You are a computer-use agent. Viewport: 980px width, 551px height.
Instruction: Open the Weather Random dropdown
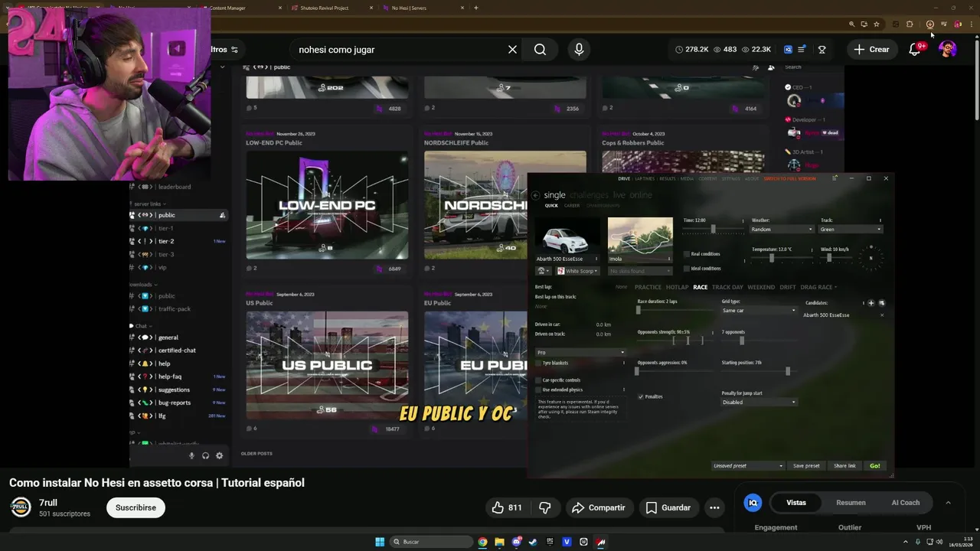tap(782, 230)
